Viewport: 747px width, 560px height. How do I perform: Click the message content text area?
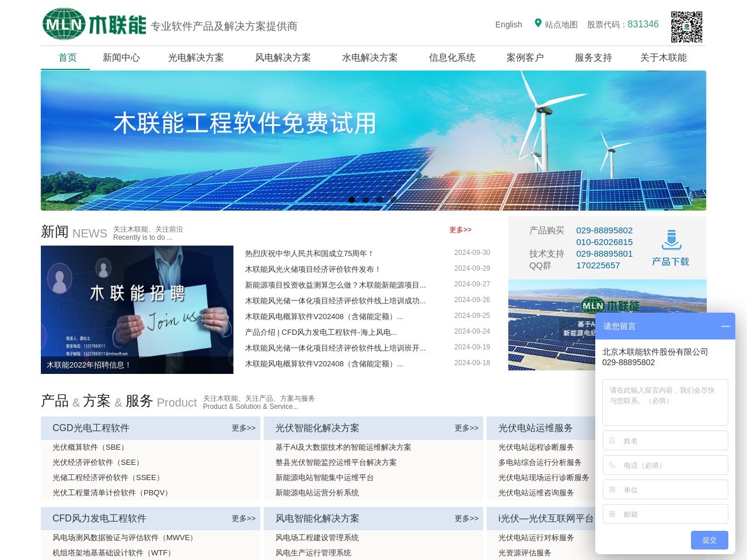(665, 402)
